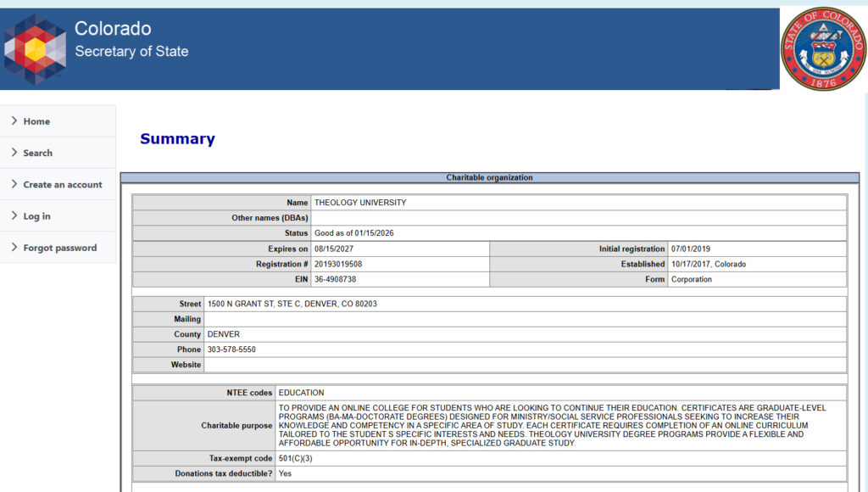The width and height of the screenshot is (868, 492).
Task: Select the Forgot password link
Action: click(59, 248)
